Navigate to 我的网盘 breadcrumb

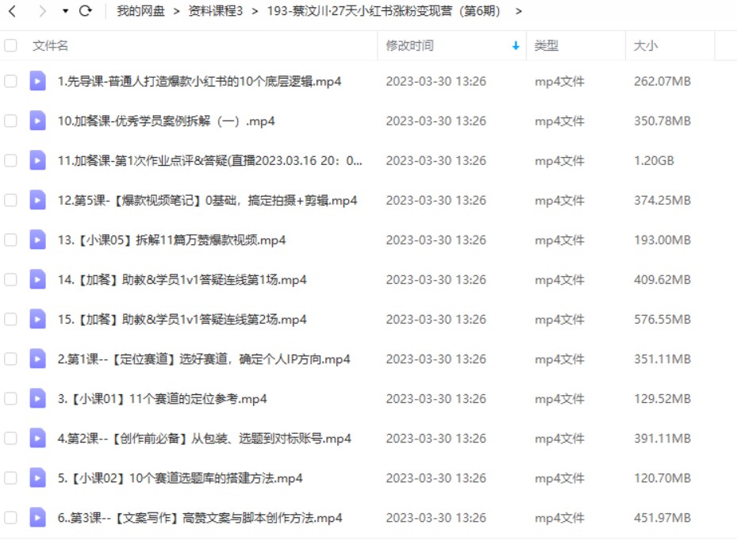(x=140, y=11)
